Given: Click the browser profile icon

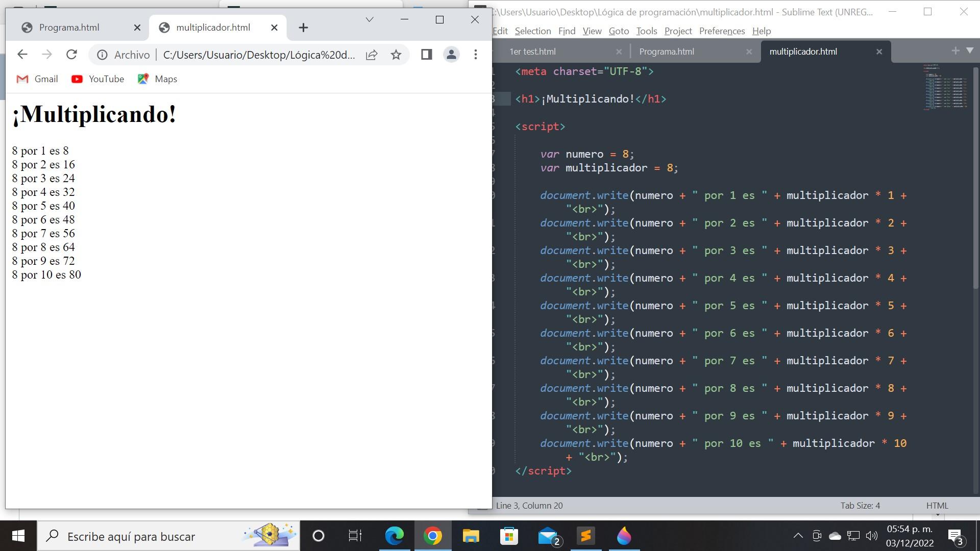Looking at the screenshot, I should click(451, 55).
